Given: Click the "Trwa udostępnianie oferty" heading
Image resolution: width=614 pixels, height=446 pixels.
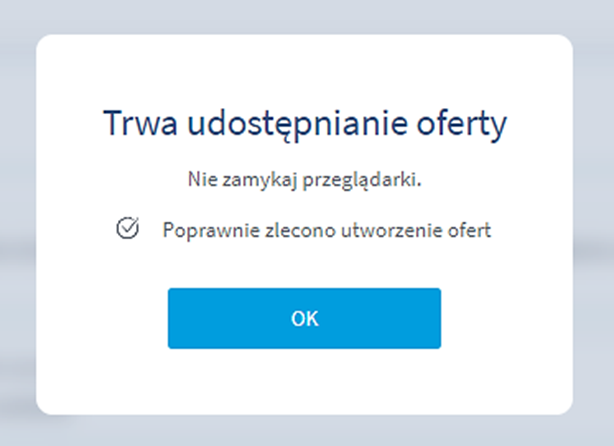Looking at the screenshot, I should tap(304, 124).
